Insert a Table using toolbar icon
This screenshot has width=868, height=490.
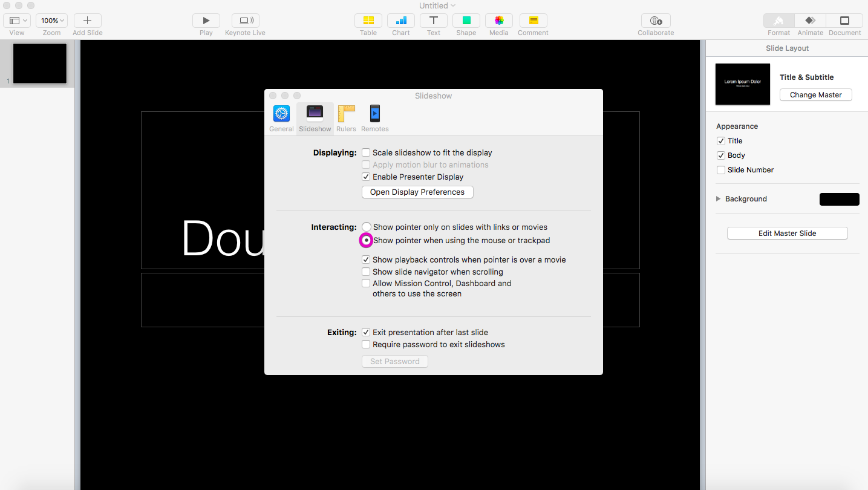pyautogui.click(x=368, y=21)
